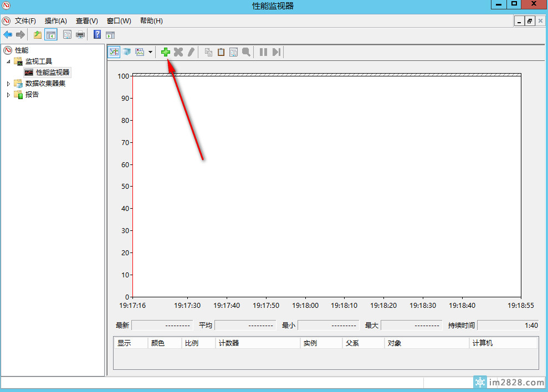Click the View Log Data cube icon

click(126, 52)
